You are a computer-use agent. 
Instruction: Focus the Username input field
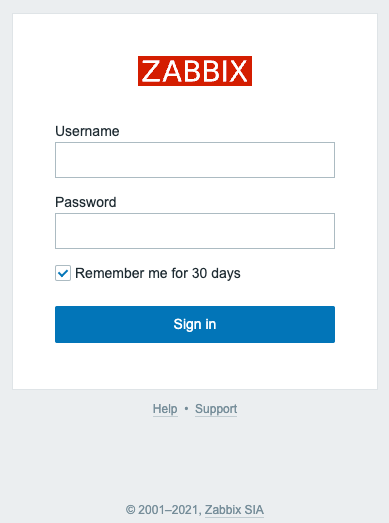(195, 160)
